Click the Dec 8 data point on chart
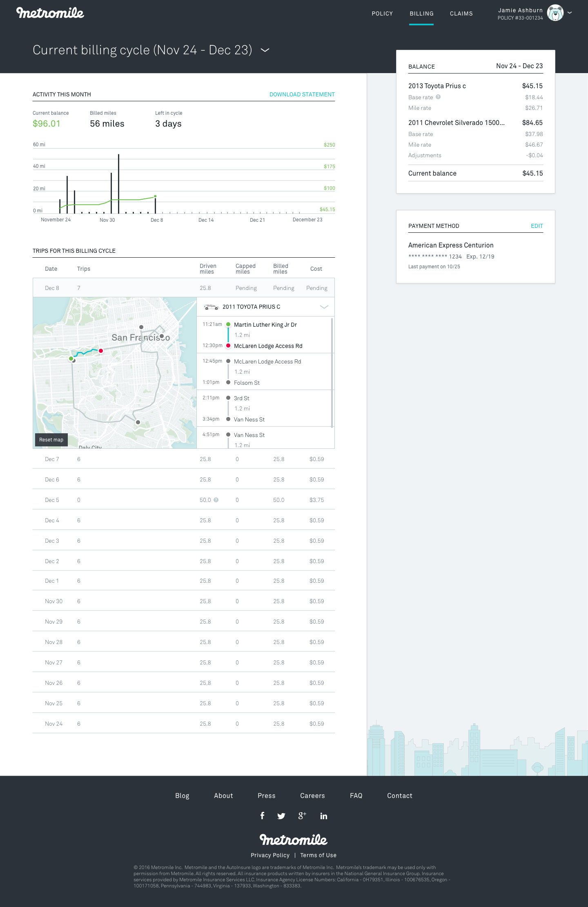The width and height of the screenshot is (588, 907). pos(155,196)
